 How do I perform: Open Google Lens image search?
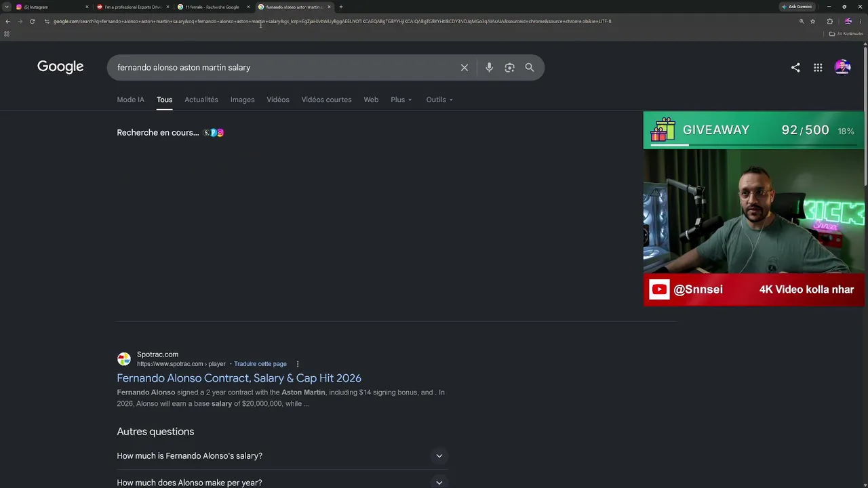tap(509, 68)
